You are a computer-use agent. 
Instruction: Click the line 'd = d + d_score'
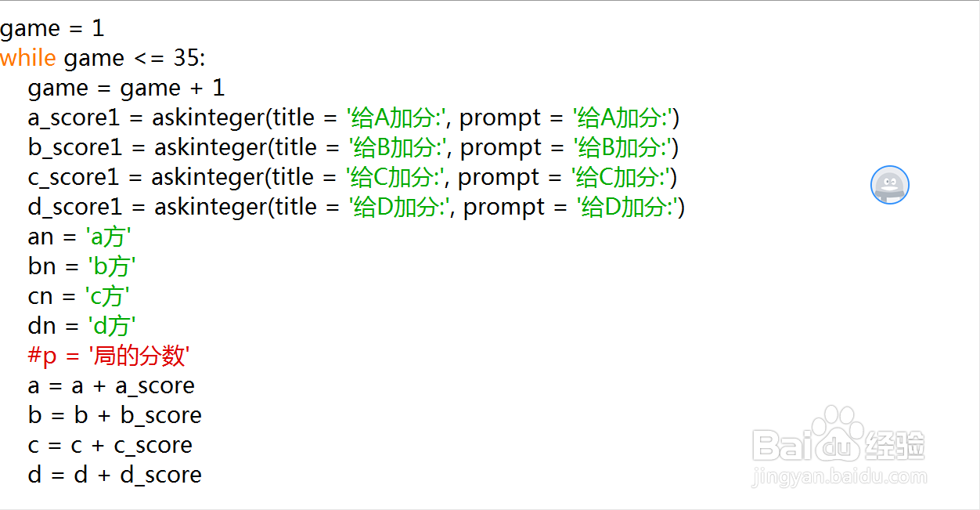click(x=114, y=475)
